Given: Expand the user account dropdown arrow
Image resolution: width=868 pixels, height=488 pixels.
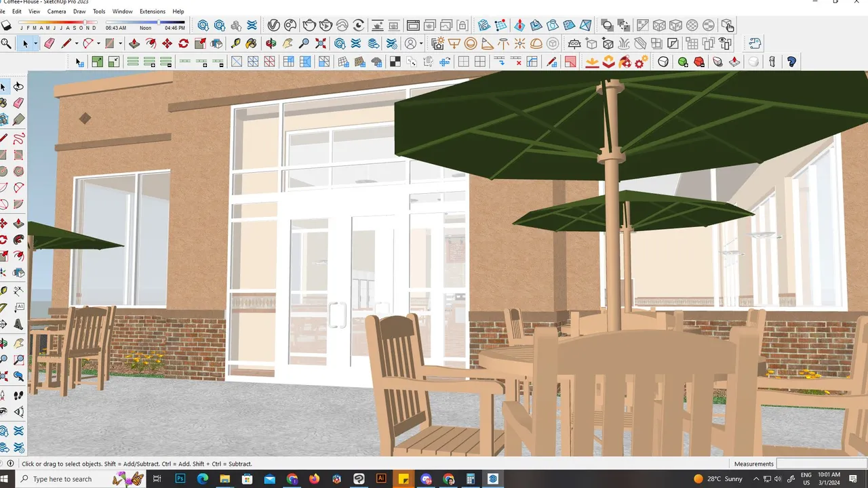Looking at the screenshot, I should coord(421,43).
